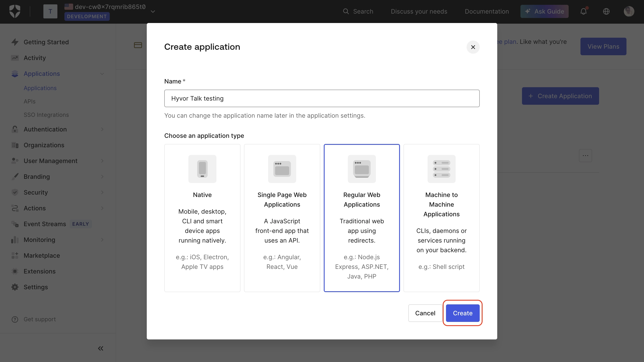Image resolution: width=644 pixels, height=362 pixels.
Task: Select the Applications sub-item
Action: coord(40,88)
